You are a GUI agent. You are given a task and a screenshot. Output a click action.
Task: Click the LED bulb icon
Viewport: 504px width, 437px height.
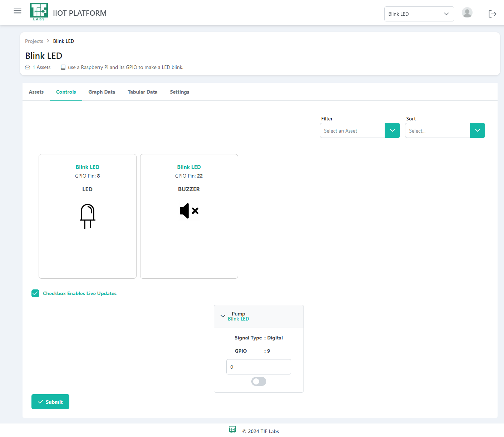tap(88, 216)
